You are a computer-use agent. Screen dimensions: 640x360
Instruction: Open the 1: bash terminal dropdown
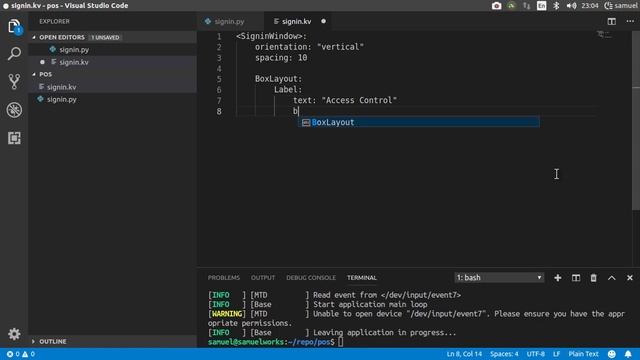click(499, 278)
